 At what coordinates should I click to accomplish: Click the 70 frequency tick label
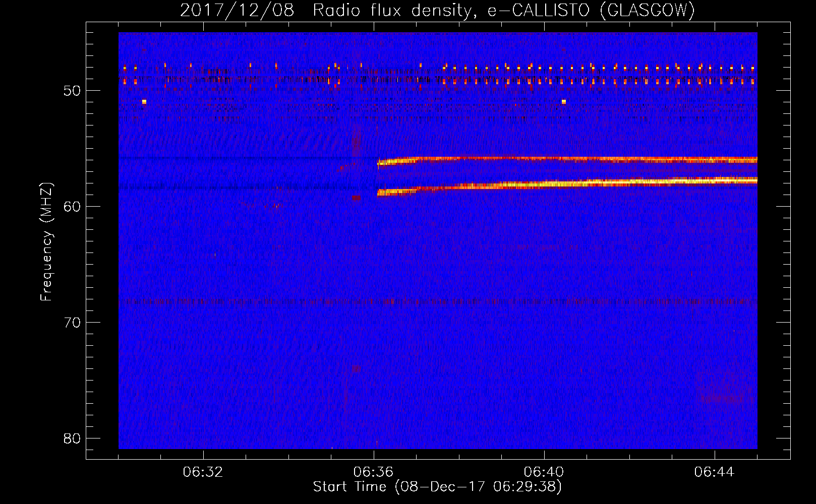point(72,322)
